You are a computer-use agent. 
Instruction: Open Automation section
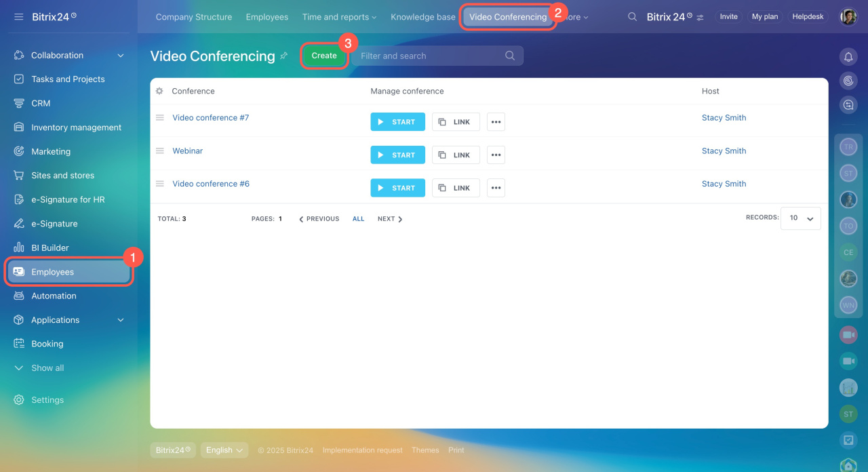click(54, 296)
